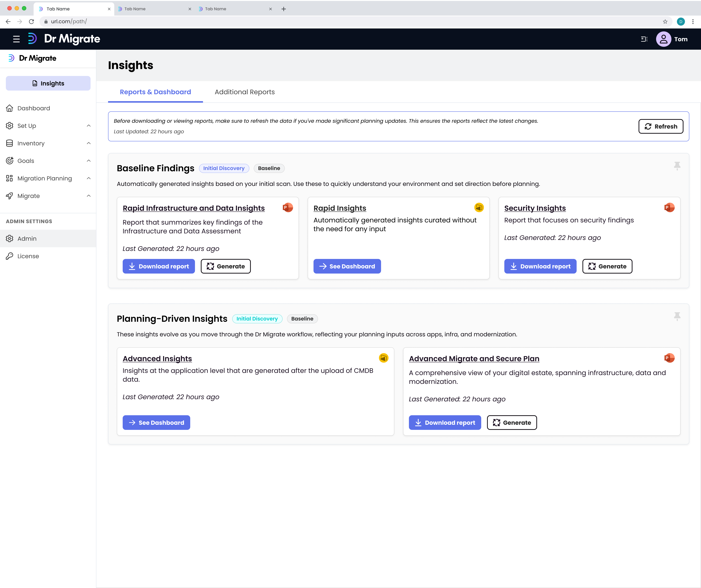
Task: Collapse the Inventory sidebar section
Action: click(89, 143)
